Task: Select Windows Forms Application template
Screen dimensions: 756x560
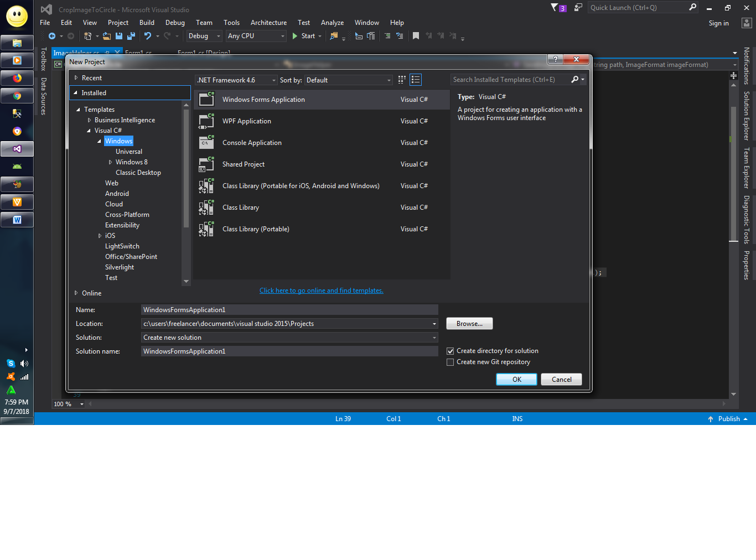Action: tap(322, 100)
